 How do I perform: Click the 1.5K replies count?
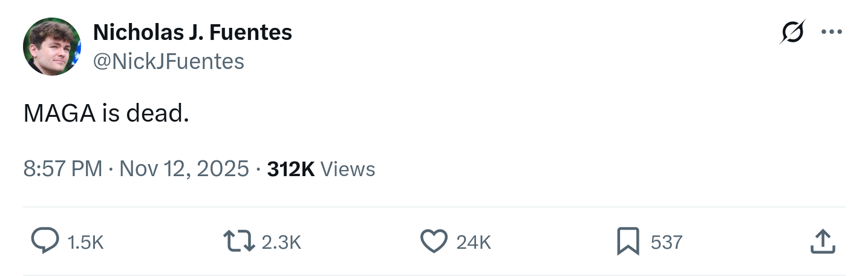click(86, 243)
